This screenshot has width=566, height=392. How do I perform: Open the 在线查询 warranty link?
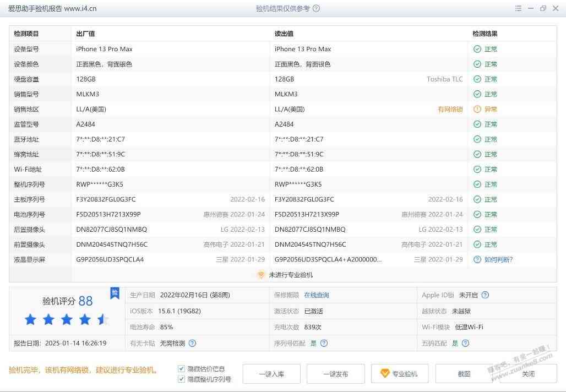(x=317, y=295)
